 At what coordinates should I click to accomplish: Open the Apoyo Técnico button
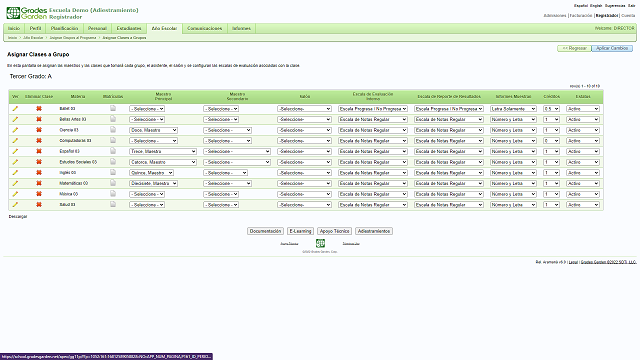coord(334,231)
